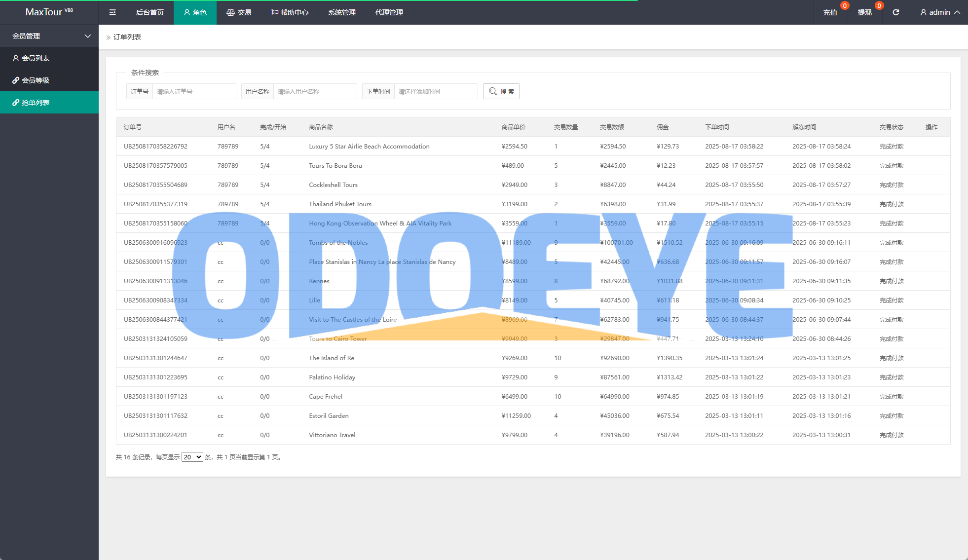
Task: Open the 下单时间 date picker field
Action: click(436, 91)
